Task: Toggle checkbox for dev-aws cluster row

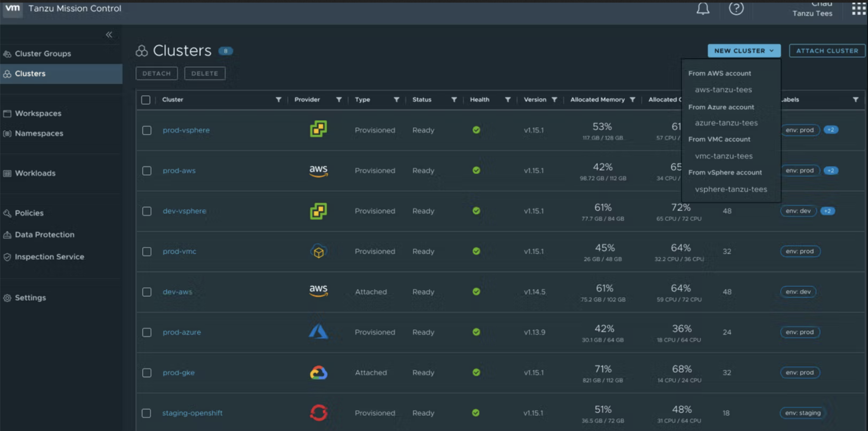Action: pos(147,291)
